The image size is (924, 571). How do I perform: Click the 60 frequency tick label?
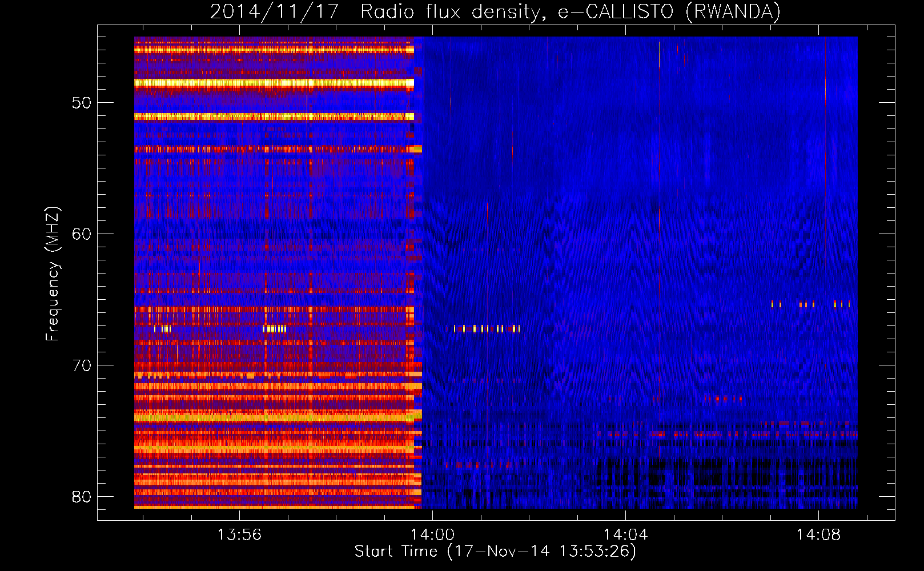pyautogui.click(x=82, y=234)
